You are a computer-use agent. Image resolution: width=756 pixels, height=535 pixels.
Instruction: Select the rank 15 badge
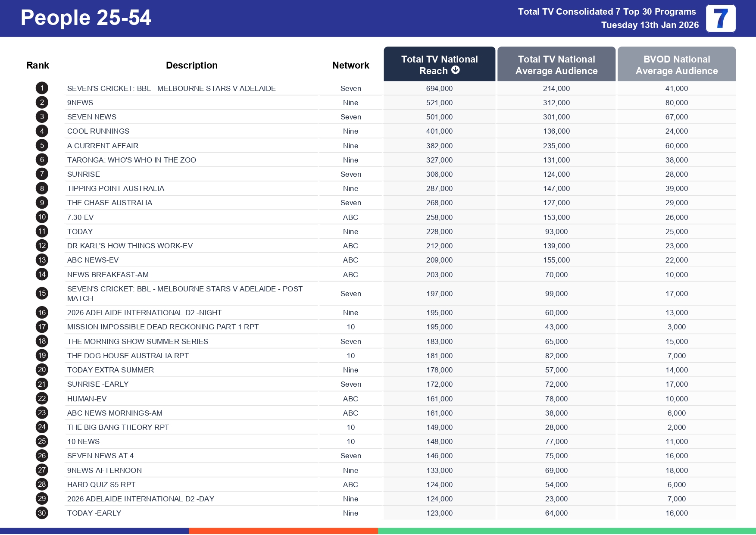tap(41, 294)
